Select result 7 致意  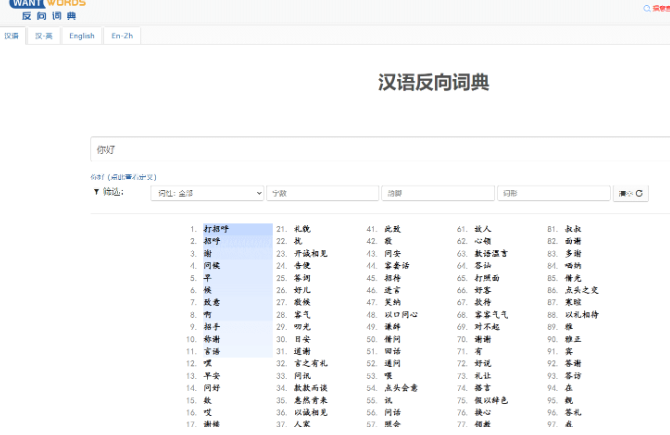212,303
